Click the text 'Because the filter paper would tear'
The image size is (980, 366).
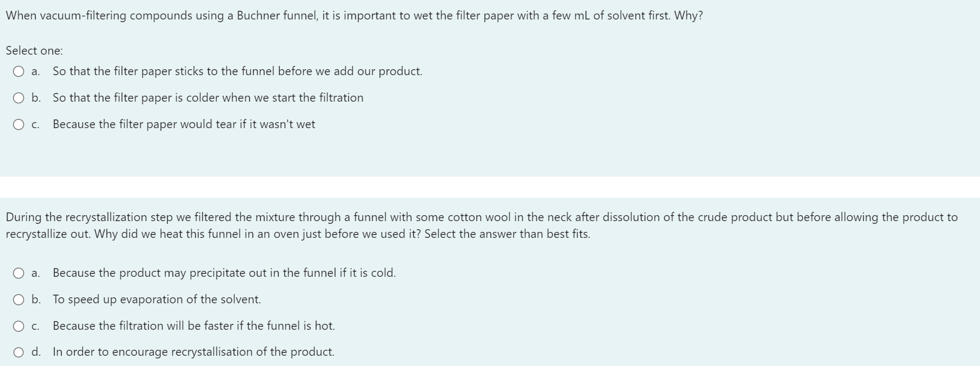pos(183,124)
